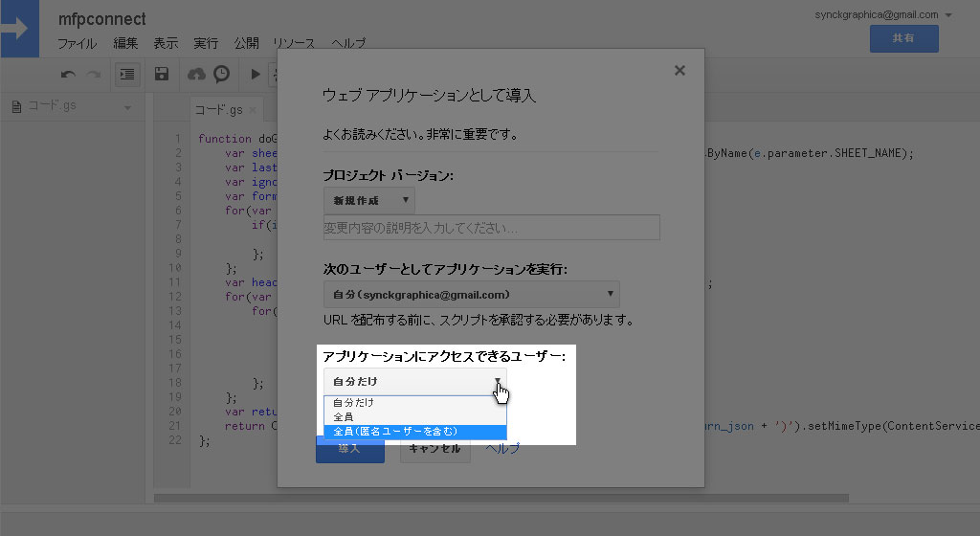Viewport: 980px width, 536px height.
Task: Click the change description text field
Action: [491, 228]
